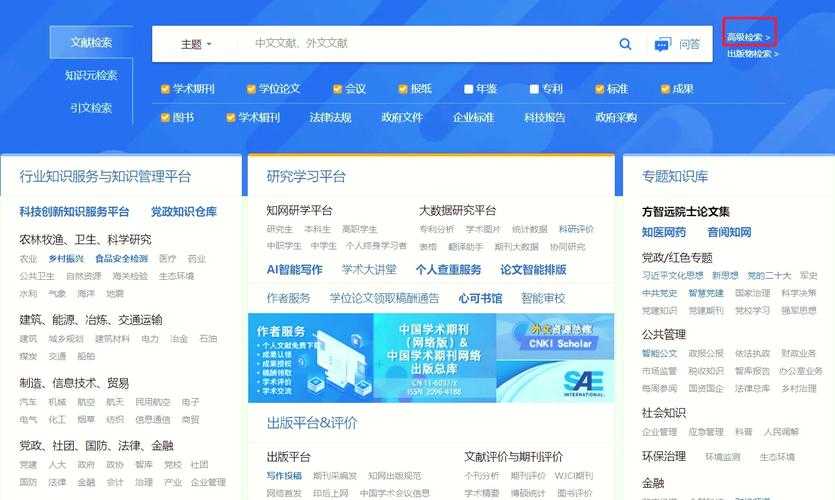
Task: Switch to 引文检索 tab
Action: [91, 108]
